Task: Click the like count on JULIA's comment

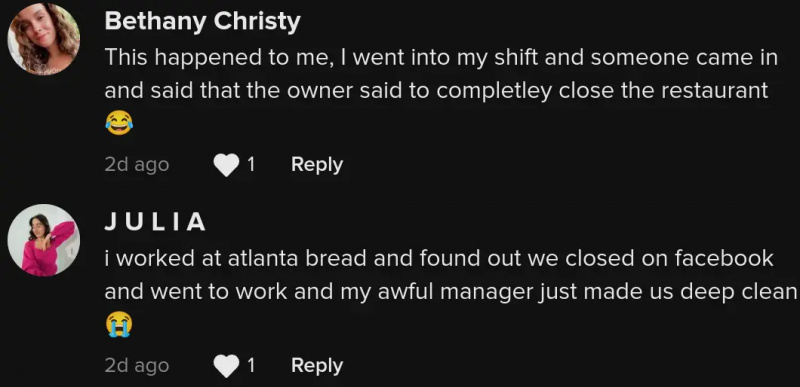Action: click(251, 366)
